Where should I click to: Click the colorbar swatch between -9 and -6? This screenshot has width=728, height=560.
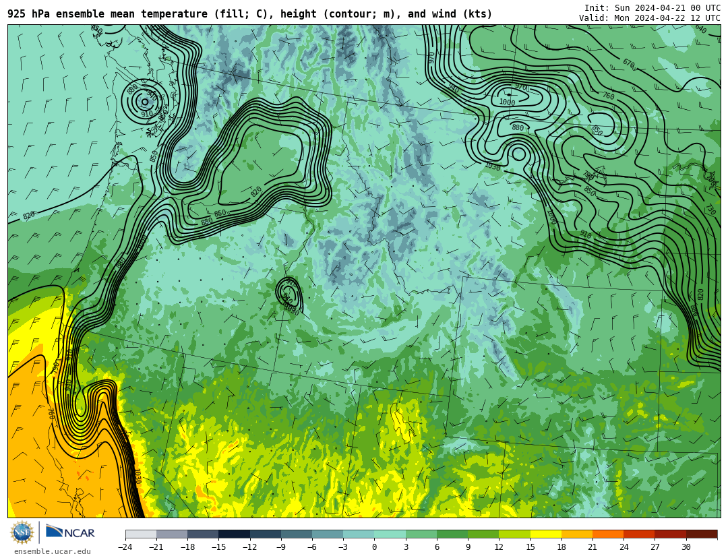pyautogui.click(x=297, y=534)
